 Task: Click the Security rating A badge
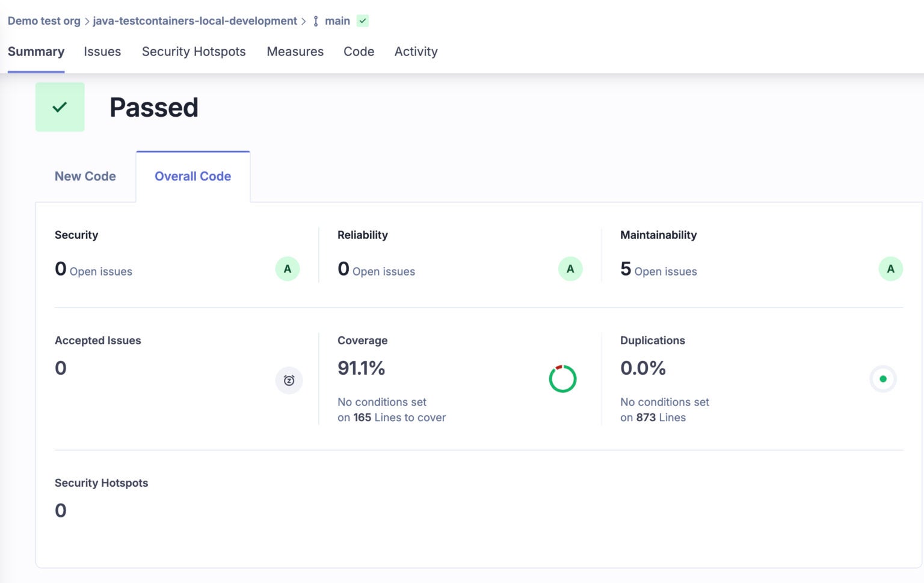tap(287, 269)
